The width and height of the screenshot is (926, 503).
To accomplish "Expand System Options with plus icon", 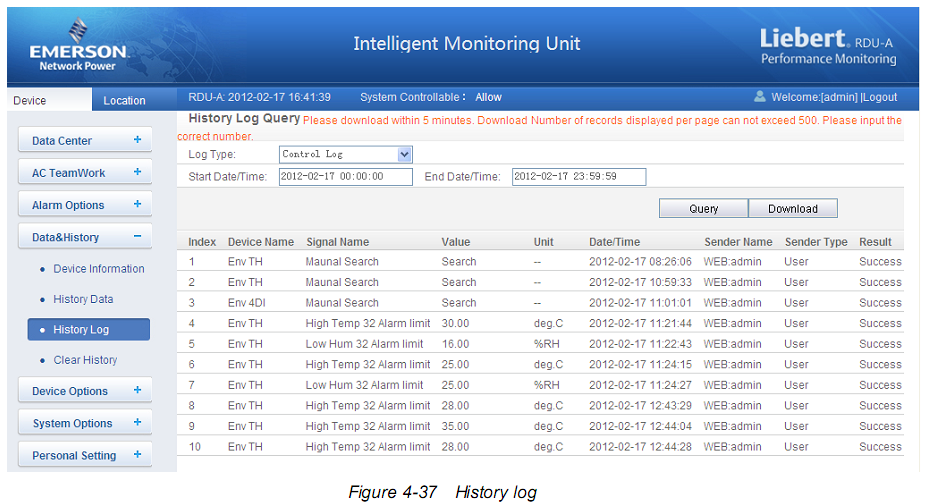I will [x=137, y=423].
